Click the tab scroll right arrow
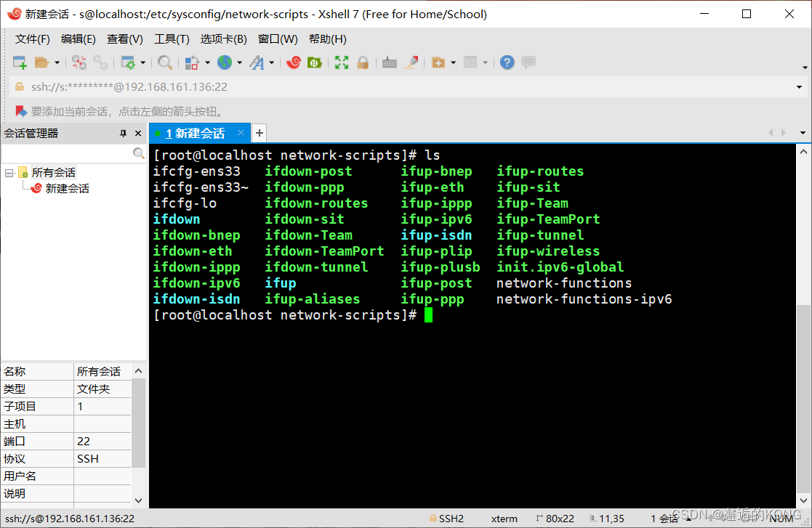This screenshot has height=528, width=812. [784, 133]
